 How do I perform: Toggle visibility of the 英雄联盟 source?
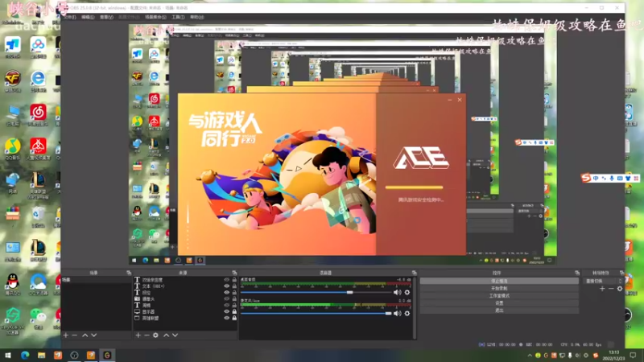(x=226, y=318)
